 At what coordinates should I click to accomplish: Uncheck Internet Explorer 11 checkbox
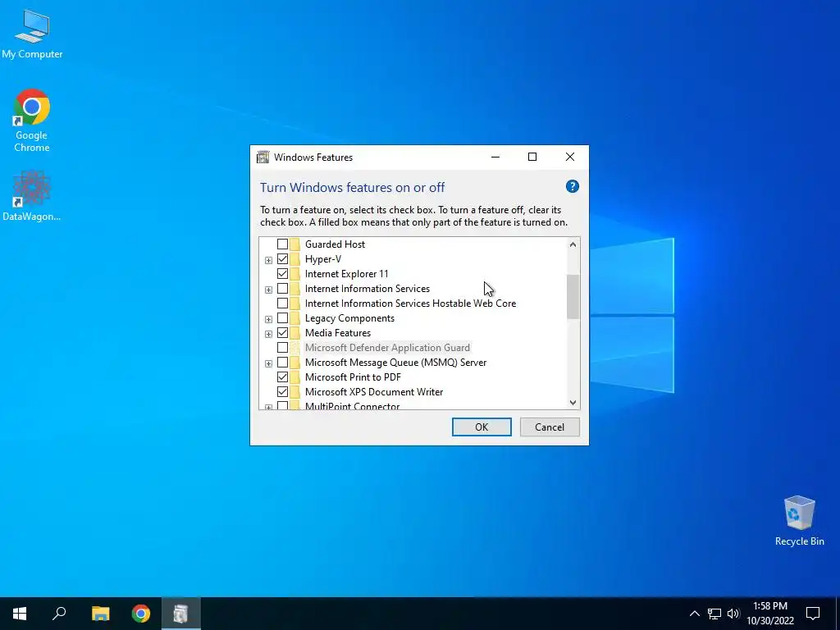click(282, 274)
